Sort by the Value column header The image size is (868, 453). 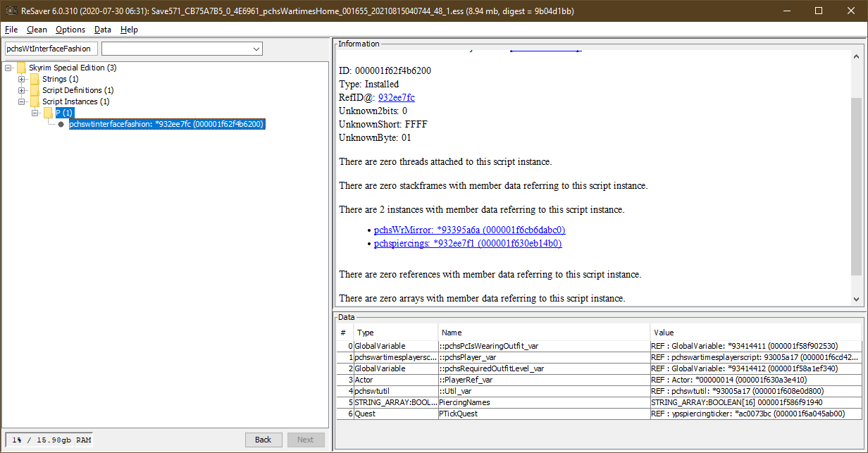point(756,333)
